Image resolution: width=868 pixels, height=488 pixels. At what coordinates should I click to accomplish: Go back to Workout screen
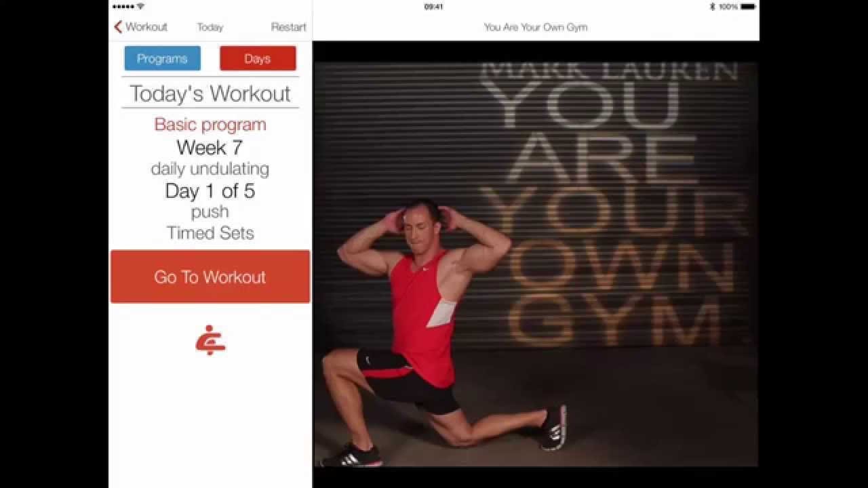[140, 27]
